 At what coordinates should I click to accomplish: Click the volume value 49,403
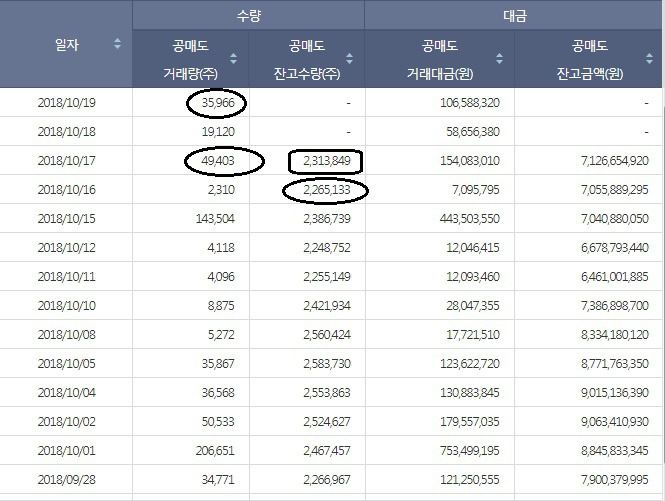[218, 161]
